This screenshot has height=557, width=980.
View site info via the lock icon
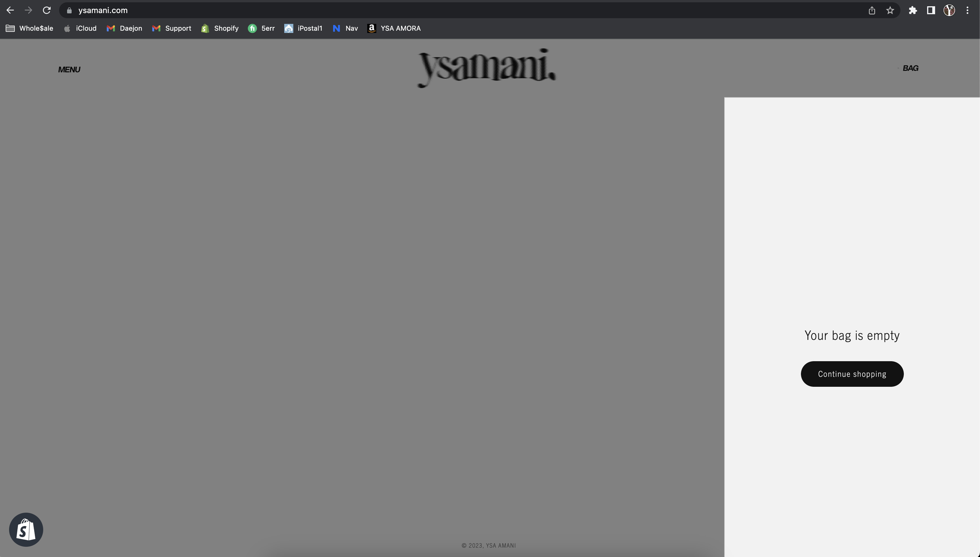(x=69, y=10)
